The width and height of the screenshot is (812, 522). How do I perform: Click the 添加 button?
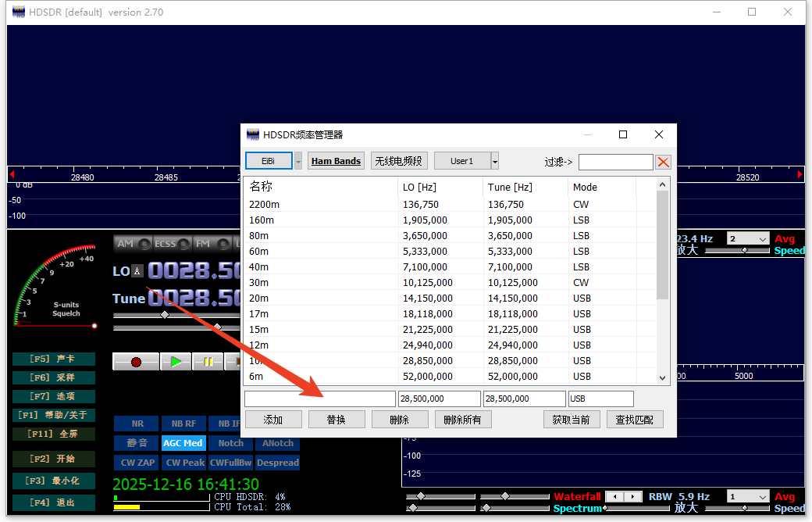273,420
